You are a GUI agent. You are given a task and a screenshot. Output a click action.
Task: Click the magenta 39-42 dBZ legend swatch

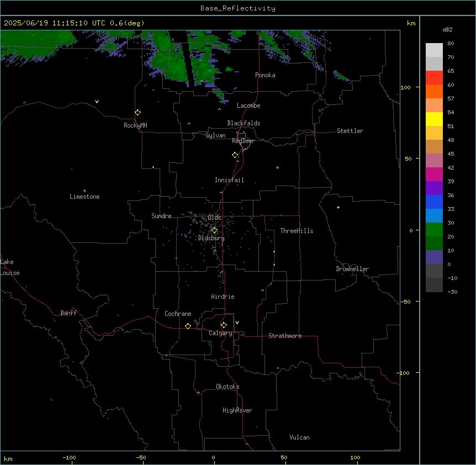point(434,174)
